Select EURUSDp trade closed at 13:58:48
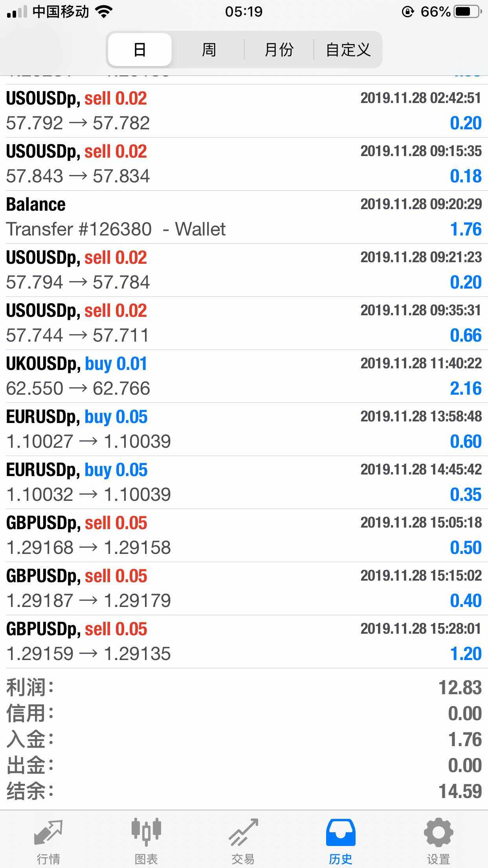The width and height of the screenshot is (488, 868). click(x=244, y=429)
